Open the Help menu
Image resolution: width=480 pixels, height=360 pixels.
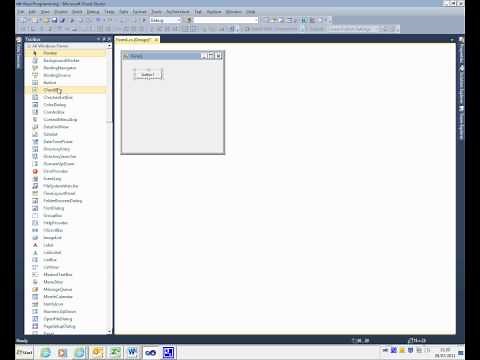(250, 12)
